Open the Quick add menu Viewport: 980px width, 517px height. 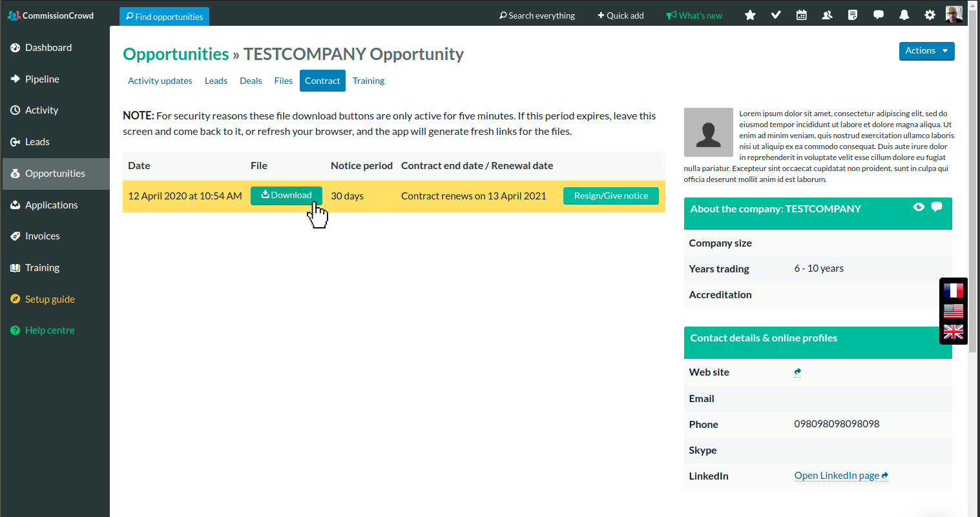pos(620,15)
